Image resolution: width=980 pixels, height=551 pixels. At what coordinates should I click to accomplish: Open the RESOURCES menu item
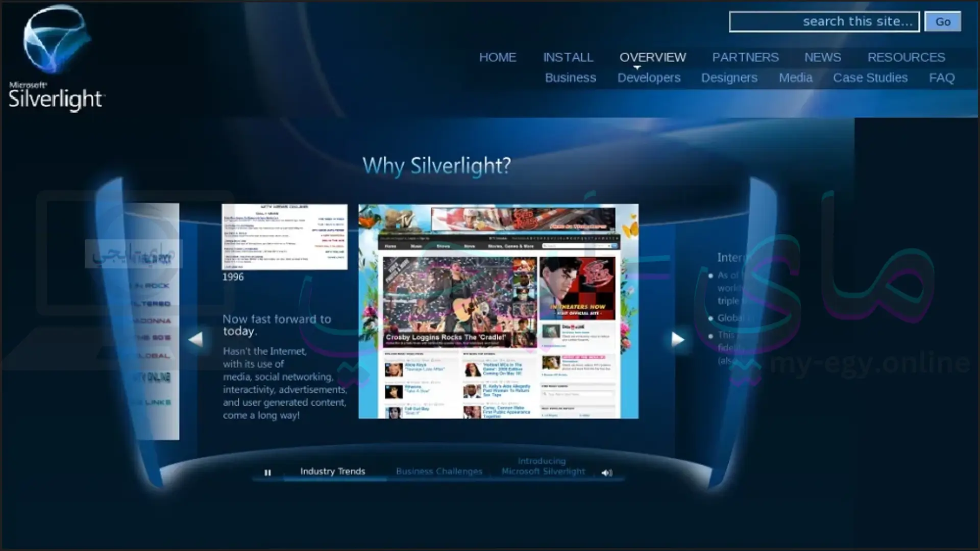tap(906, 57)
